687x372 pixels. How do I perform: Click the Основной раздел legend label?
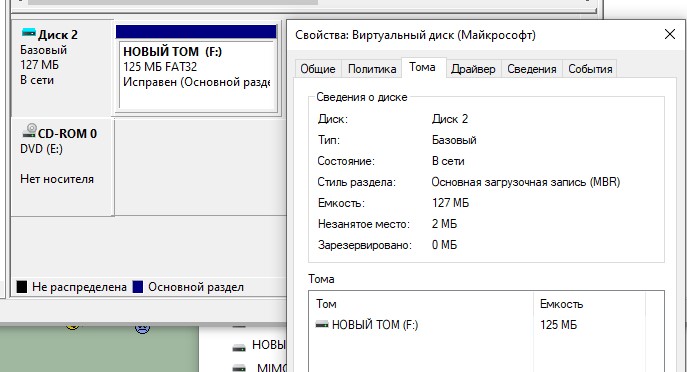[196, 287]
